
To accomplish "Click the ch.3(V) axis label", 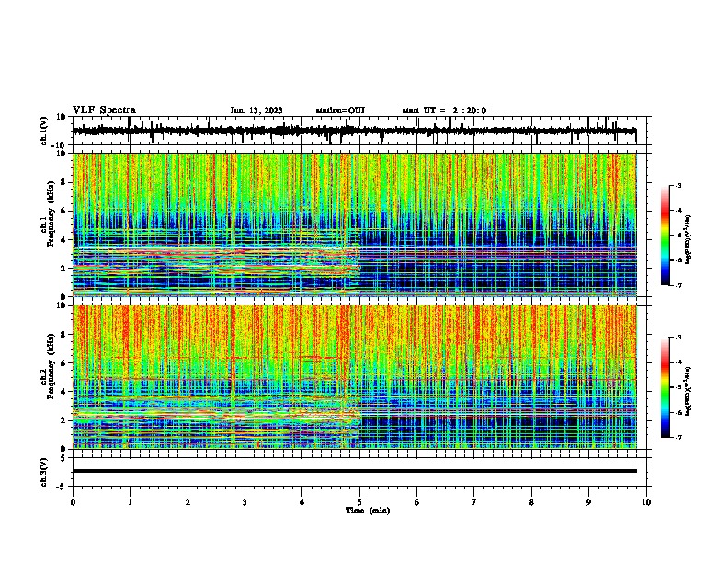I will pyautogui.click(x=44, y=472).
